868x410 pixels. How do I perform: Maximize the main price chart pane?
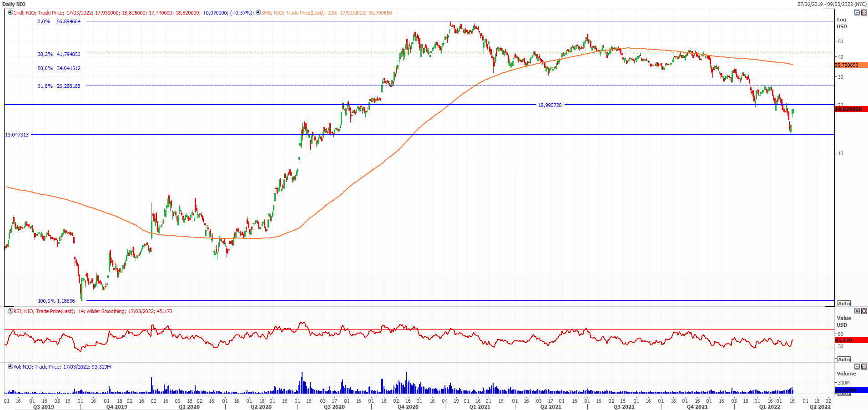[x=857, y=13]
